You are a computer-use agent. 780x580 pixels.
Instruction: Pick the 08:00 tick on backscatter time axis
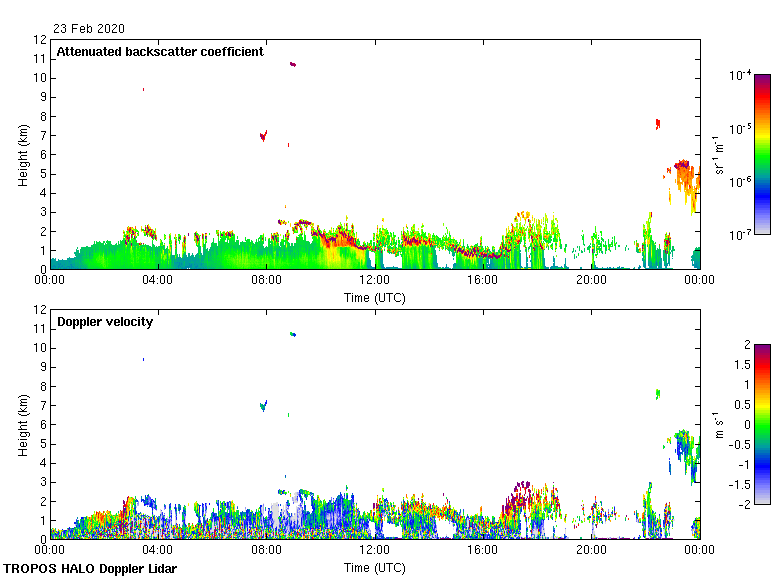click(267, 281)
